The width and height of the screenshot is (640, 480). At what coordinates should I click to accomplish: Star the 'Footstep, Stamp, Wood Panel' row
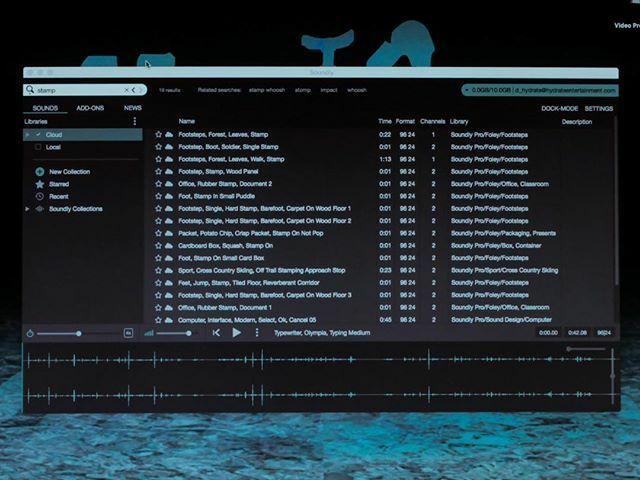coord(158,171)
